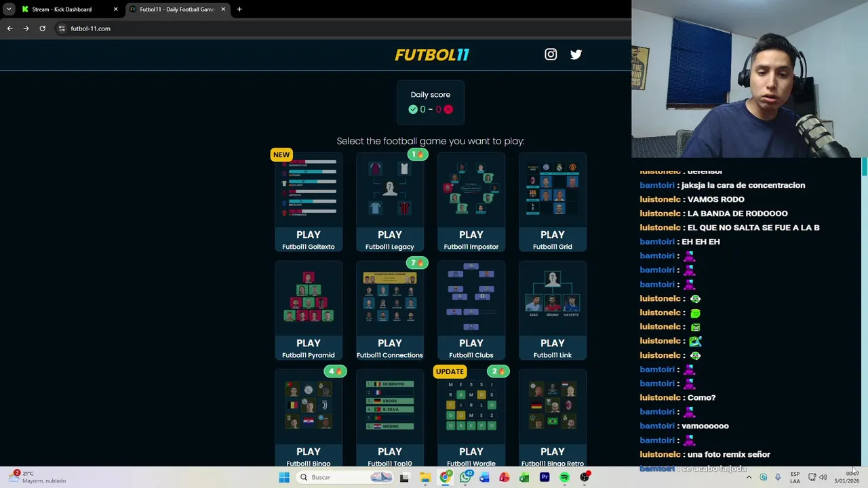This screenshot has width=868, height=488.
Task: Open the Top10 game preview thumbnail
Action: pos(390,406)
